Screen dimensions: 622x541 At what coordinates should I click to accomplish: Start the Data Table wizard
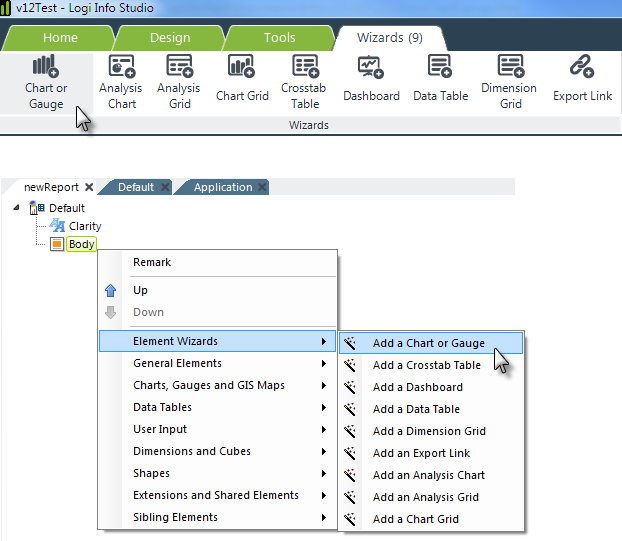click(440, 80)
